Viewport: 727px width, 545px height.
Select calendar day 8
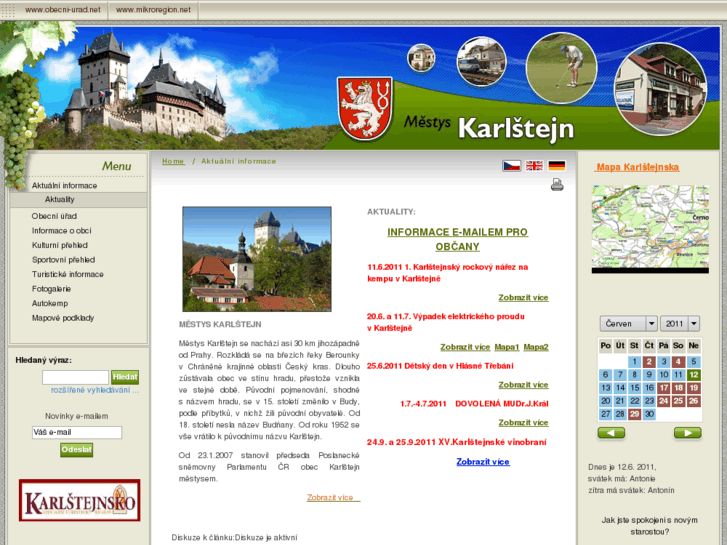click(x=635, y=375)
